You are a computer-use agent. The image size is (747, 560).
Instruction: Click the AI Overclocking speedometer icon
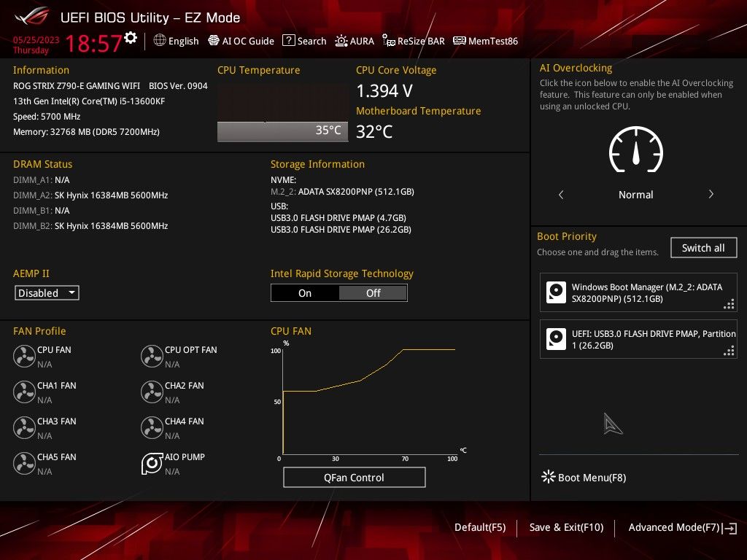click(636, 149)
